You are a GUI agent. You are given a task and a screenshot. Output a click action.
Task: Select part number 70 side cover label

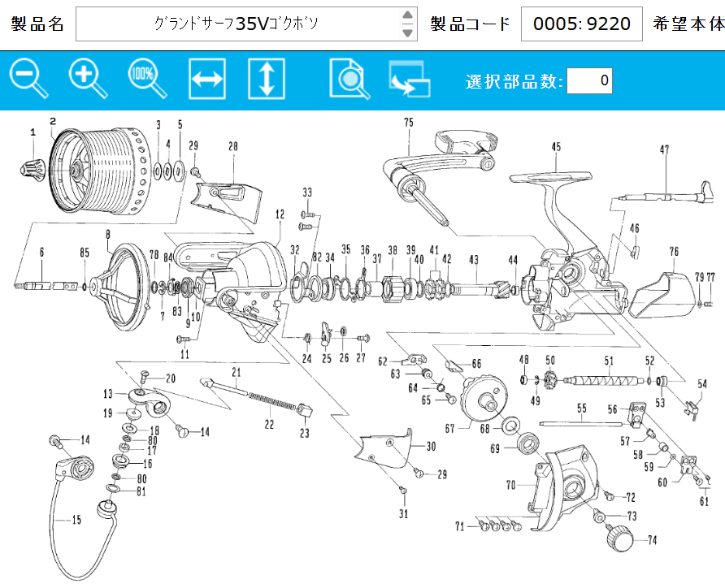point(510,485)
